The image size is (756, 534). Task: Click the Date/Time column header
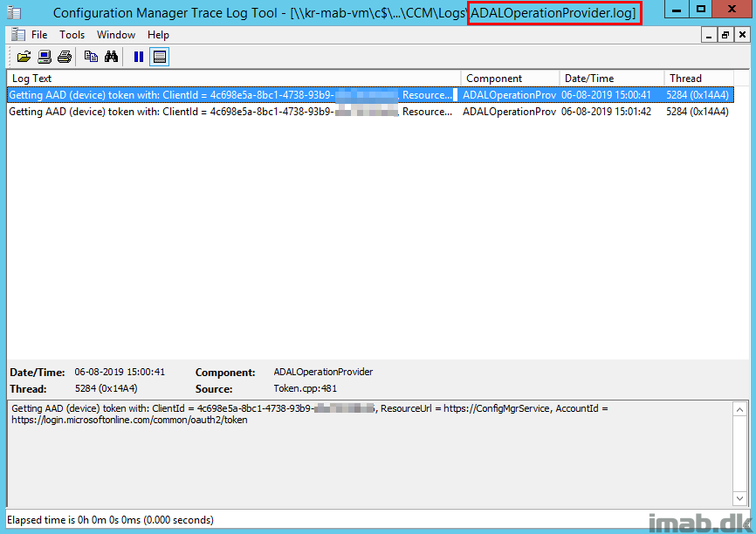click(x=612, y=78)
